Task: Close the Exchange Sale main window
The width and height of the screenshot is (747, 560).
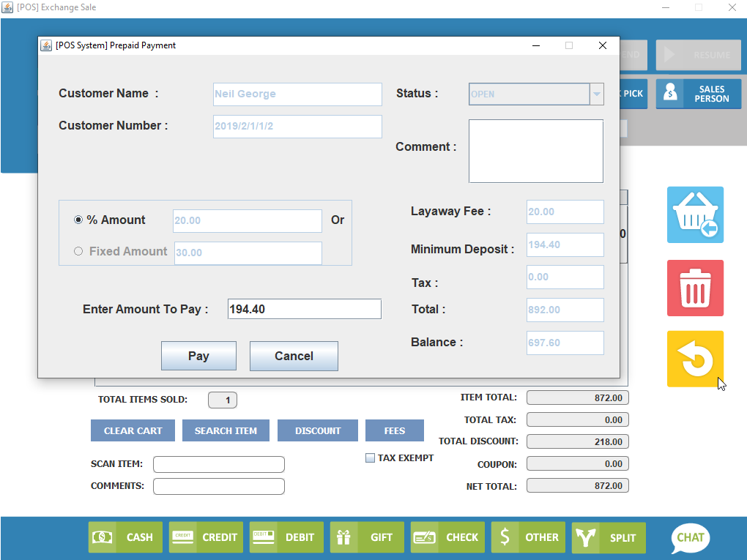Action: click(732, 7)
